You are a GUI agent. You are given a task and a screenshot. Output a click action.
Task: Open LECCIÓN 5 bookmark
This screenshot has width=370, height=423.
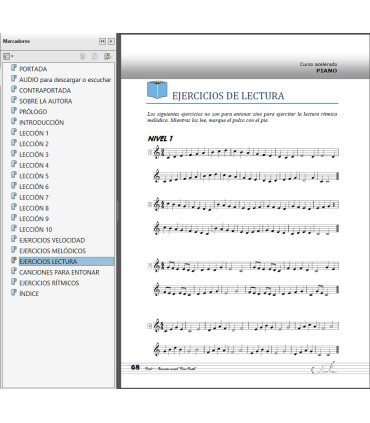(x=34, y=176)
